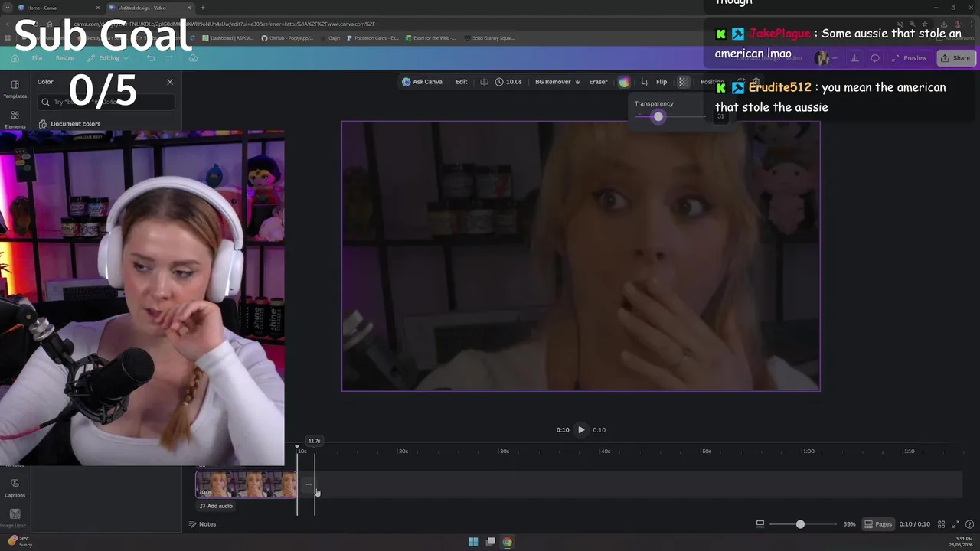Add audio to the timeline
The image size is (980, 551).
point(216,506)
